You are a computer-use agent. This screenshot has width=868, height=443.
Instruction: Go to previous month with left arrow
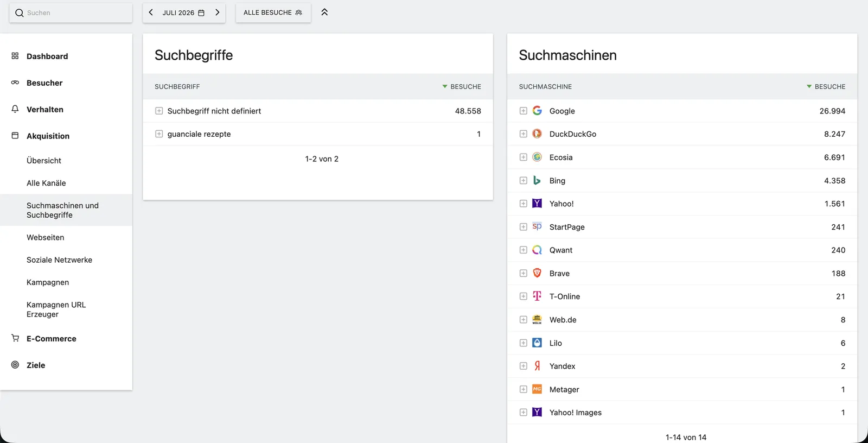pyautogui.click(x=151, y=12)
